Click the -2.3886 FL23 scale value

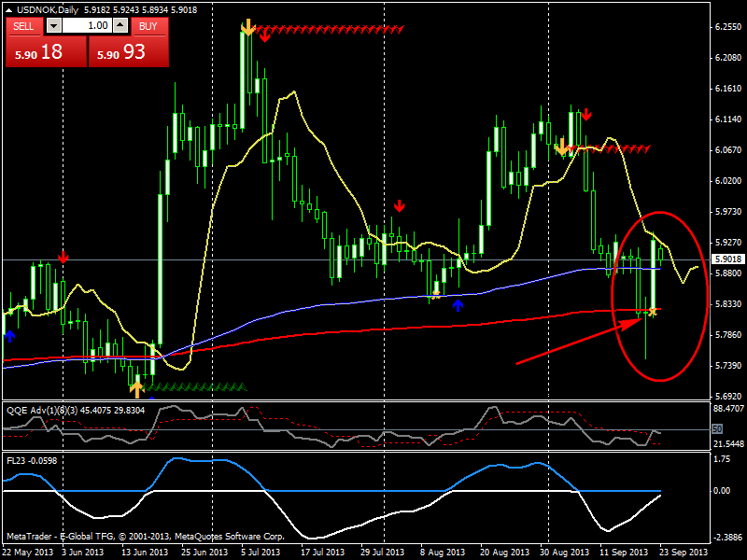click(x=727, y=538)
